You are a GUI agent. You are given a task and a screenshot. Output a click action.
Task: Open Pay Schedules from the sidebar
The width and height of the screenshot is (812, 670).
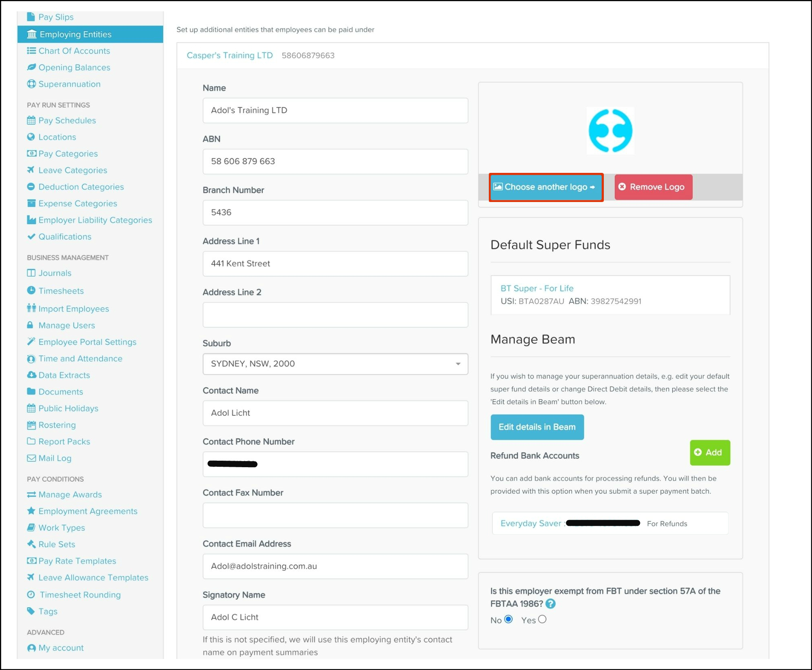pos(67,120)
